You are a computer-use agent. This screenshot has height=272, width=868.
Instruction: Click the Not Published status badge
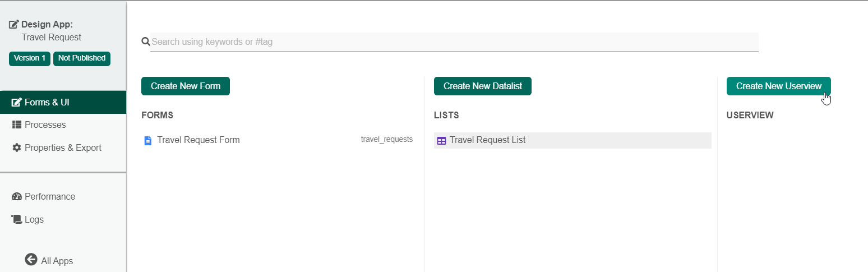click(x=82, y=58)
